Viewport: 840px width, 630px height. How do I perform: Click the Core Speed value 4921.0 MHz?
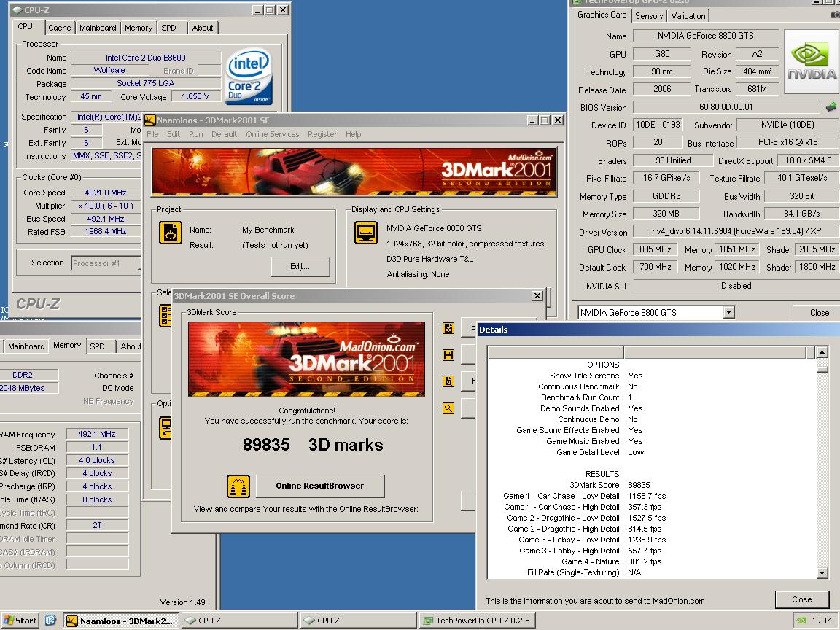click(106, 192)
